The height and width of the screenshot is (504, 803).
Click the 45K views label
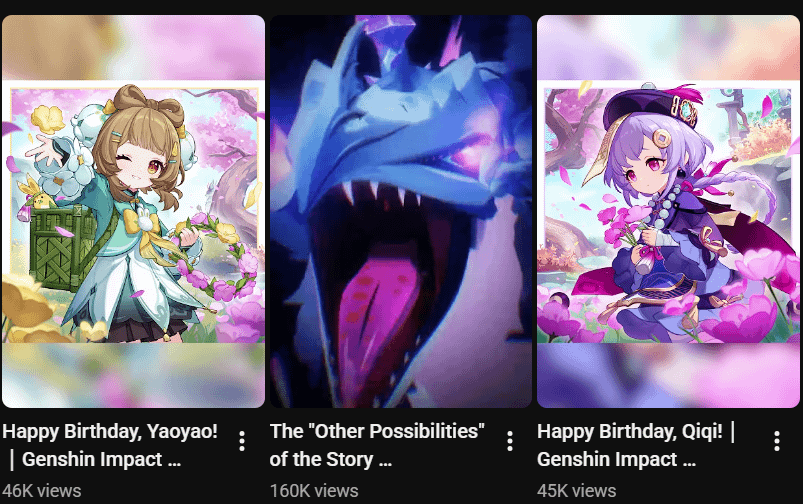577,491
